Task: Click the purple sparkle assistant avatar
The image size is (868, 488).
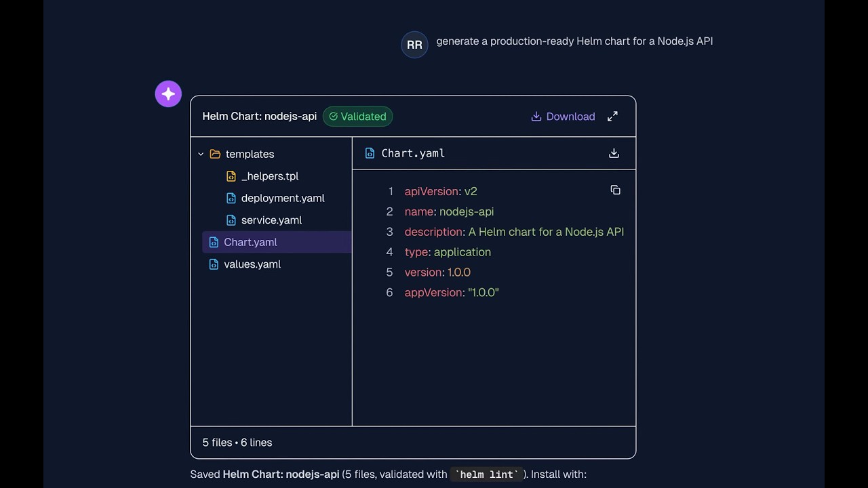Action: [168, 94]
